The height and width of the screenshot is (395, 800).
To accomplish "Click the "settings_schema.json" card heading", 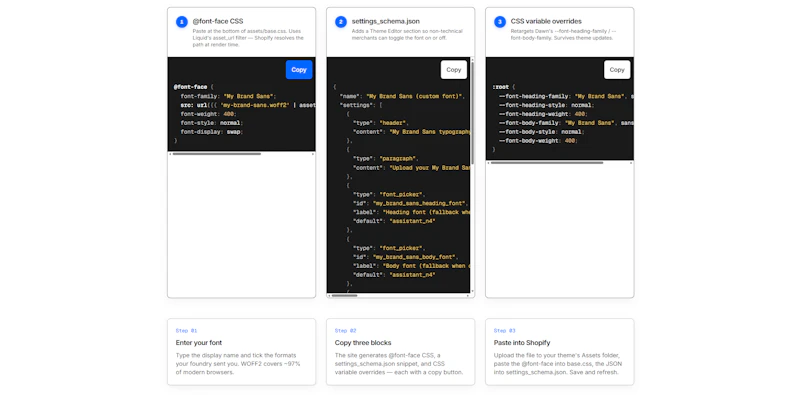I will 386,21.
